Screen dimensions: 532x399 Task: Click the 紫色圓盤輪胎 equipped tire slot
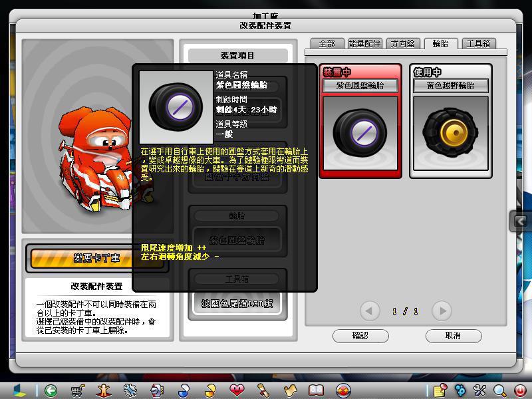point(237,240)
